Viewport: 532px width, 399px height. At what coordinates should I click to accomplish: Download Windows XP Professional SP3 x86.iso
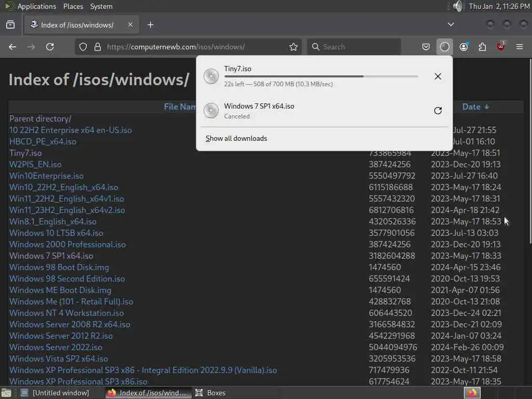(x=78, y=381)
